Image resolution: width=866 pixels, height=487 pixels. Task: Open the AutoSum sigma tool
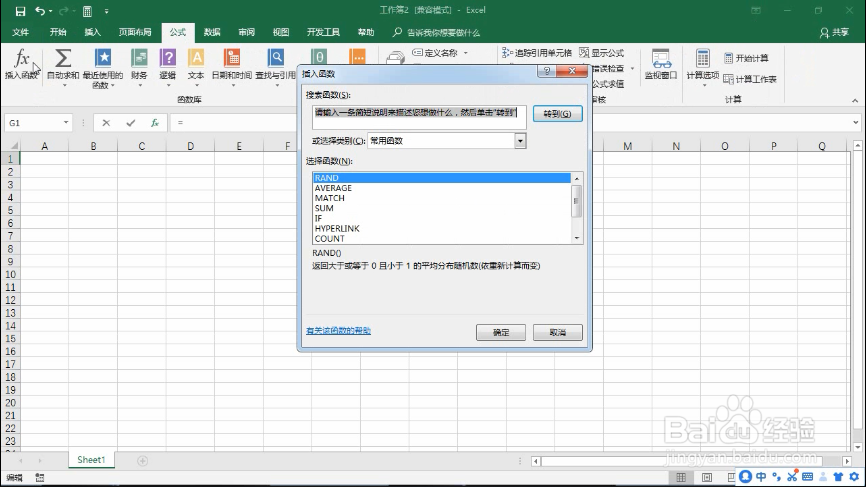pyautogui.click(x=63, y=67)
